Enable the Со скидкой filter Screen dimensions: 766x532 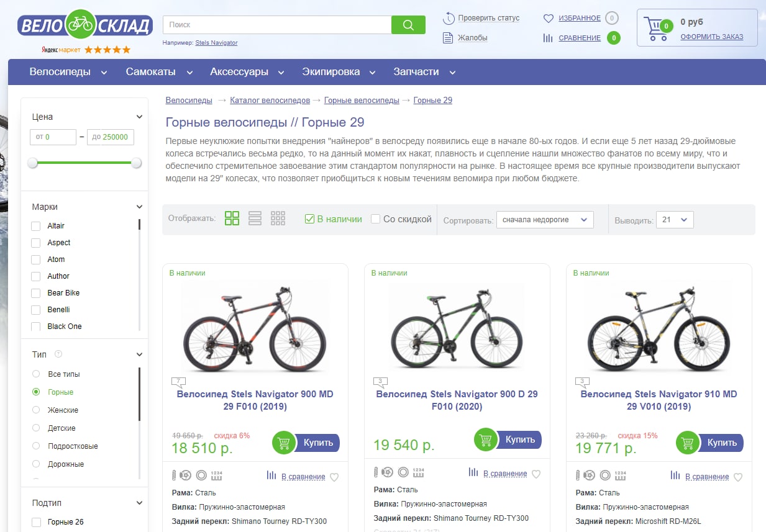375,219
